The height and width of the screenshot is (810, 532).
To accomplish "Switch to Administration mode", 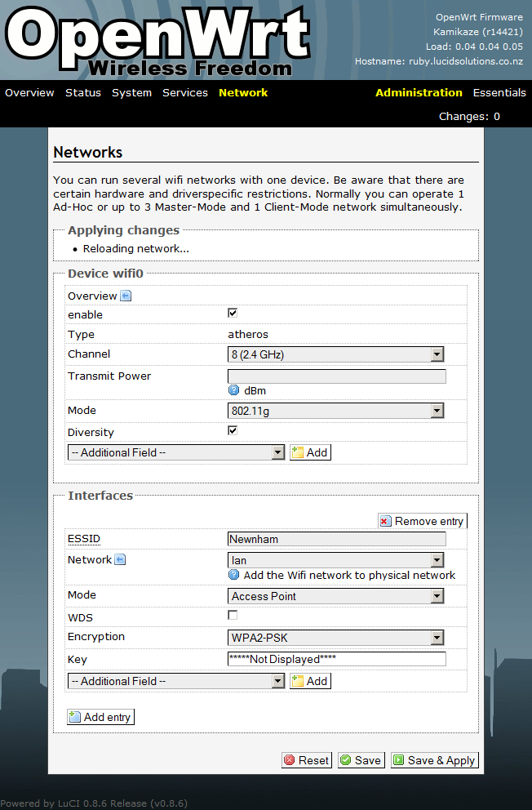I will 419,93.
